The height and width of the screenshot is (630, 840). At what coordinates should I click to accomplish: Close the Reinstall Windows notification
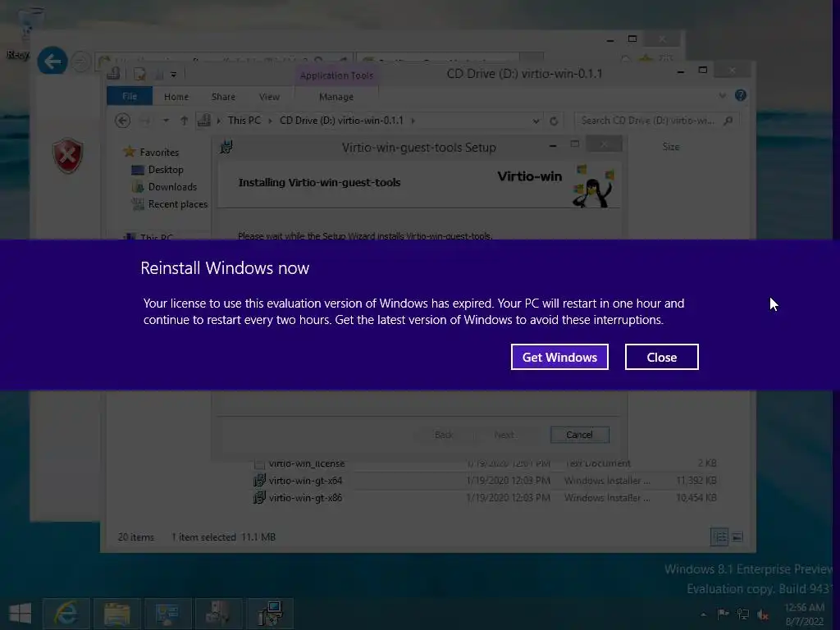pyautogui.click(x=662, y=357)
